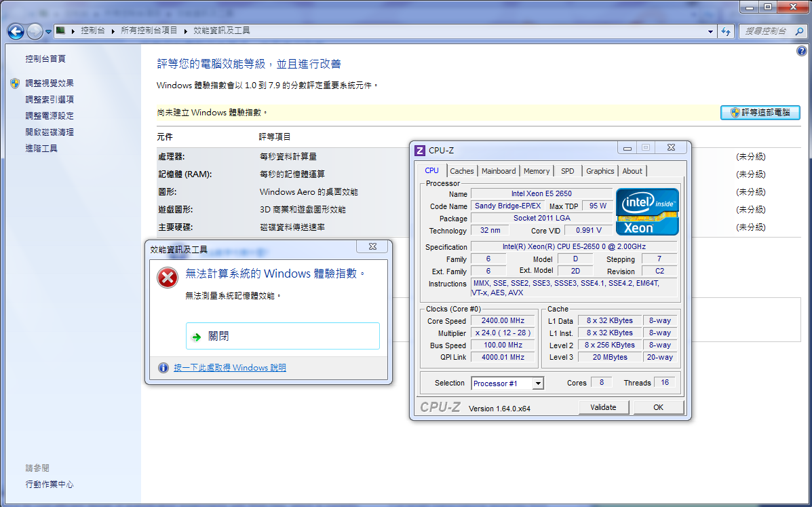Viewport: 812px width, 507px height.
Task: Open 控制台首頁 link
Action: 45,58
